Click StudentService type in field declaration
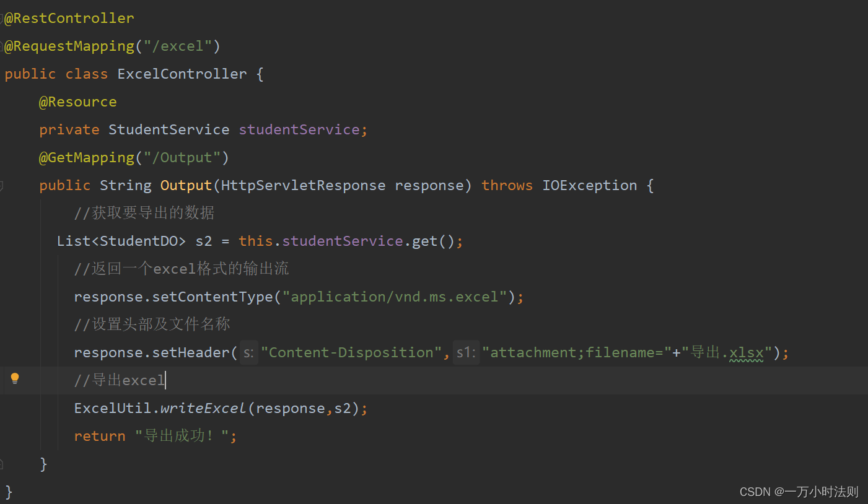This screenshot has height=504, width=868. coord(169,129)
